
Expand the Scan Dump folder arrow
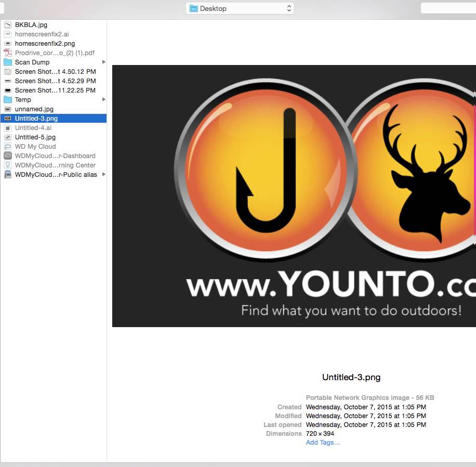104,62
